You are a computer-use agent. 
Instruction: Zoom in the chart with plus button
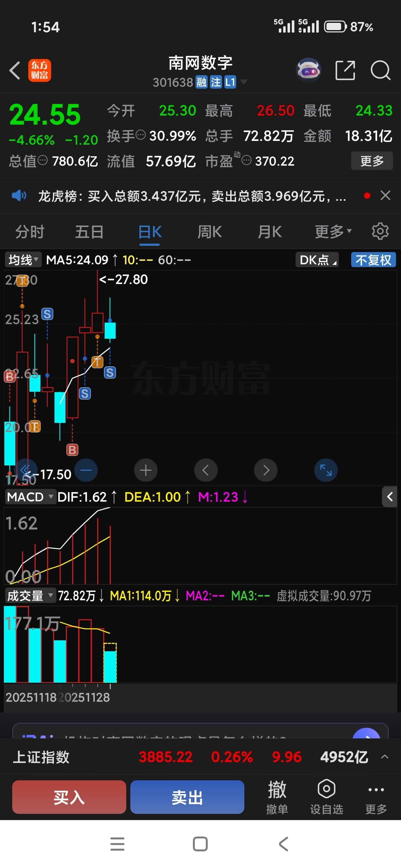click(x=146, y=470)
